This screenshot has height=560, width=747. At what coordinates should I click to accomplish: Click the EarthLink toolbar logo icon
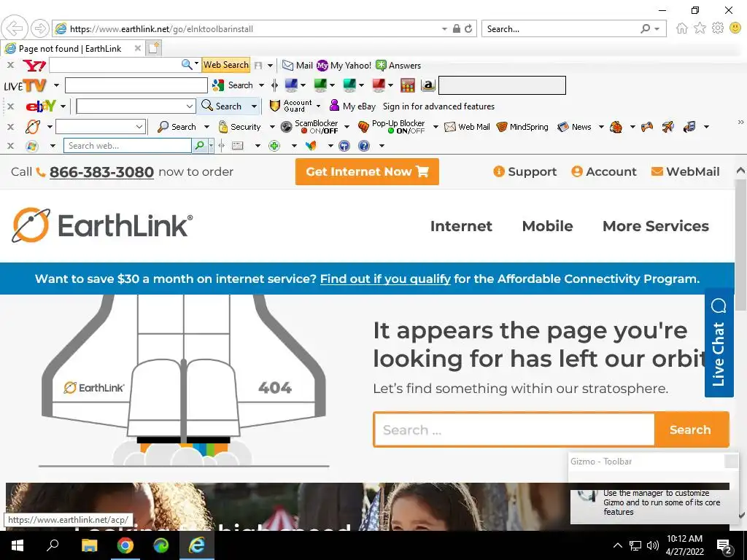[33, 127]
